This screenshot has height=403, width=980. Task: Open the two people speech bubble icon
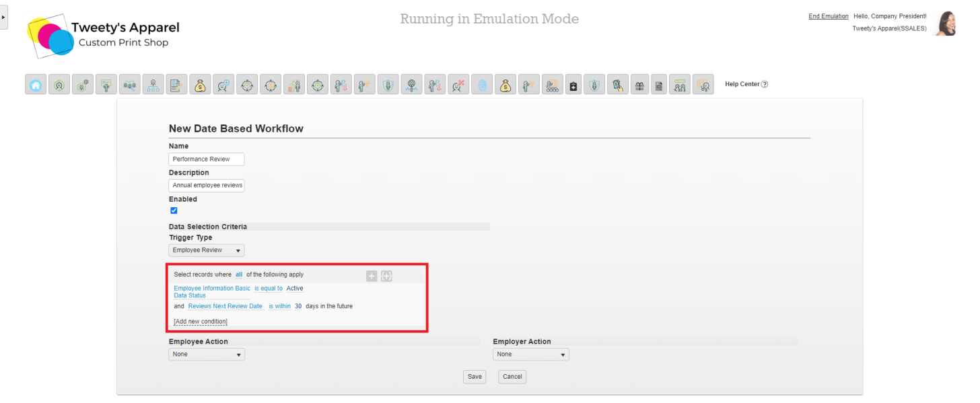680,84
